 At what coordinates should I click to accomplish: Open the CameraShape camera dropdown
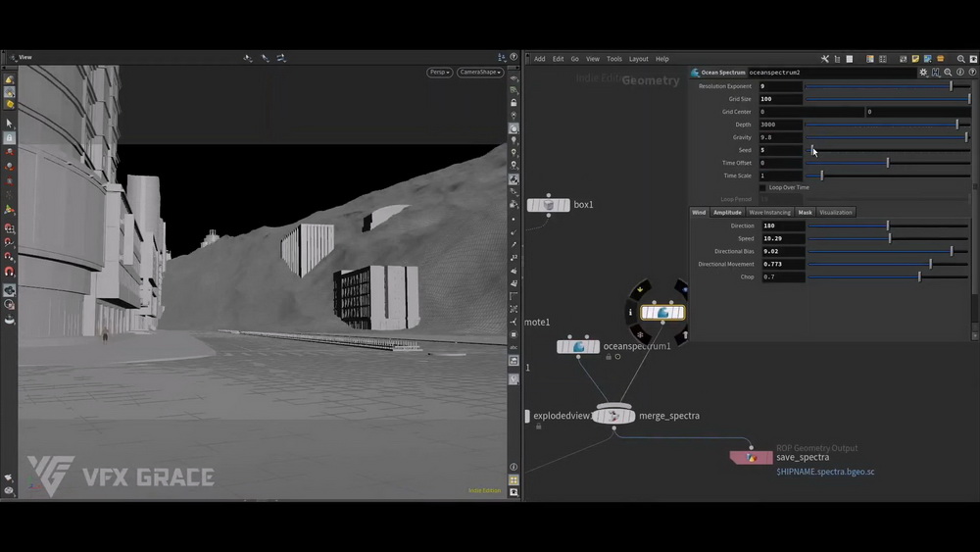(x=480, y=73)
